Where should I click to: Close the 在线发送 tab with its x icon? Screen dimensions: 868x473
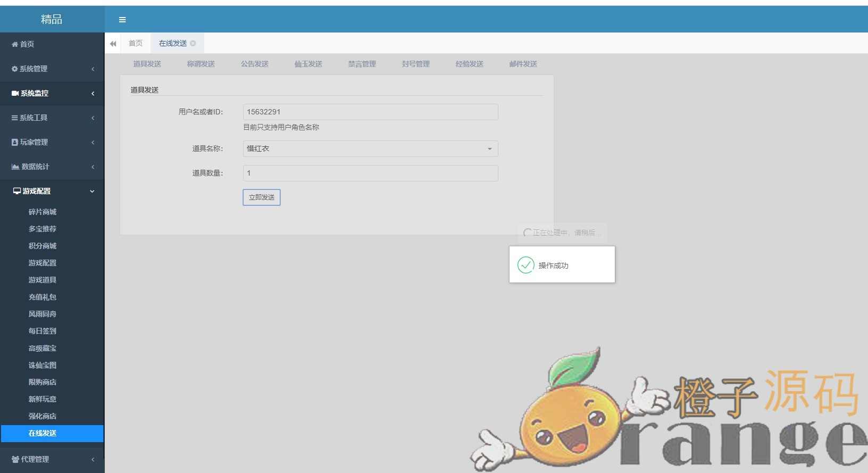pos(193,44)
